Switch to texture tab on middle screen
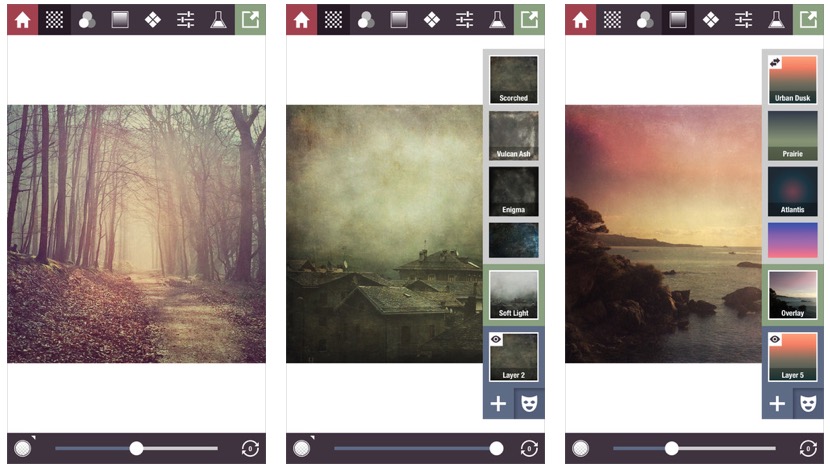The height and width of the screenshot is (469, 830). (334, 19)
